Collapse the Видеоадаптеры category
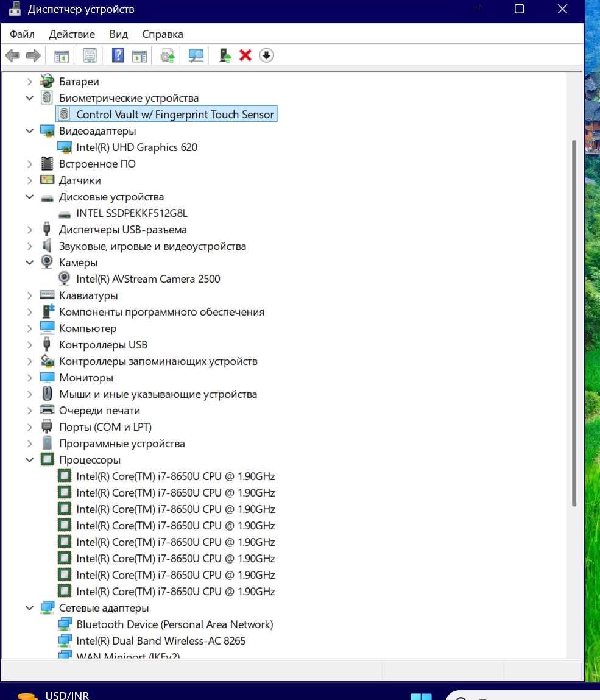The height and width of the screenshot is (700, 600). 29,131
